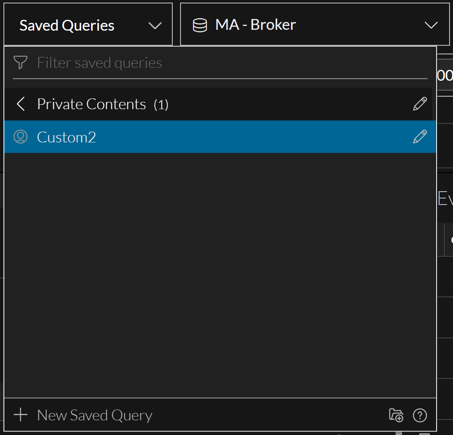The height and width of the screenshot is (435, 453).
Task: Expand the MA - Broker service selector
Action: pyautogui.click(x=315, y=25)
